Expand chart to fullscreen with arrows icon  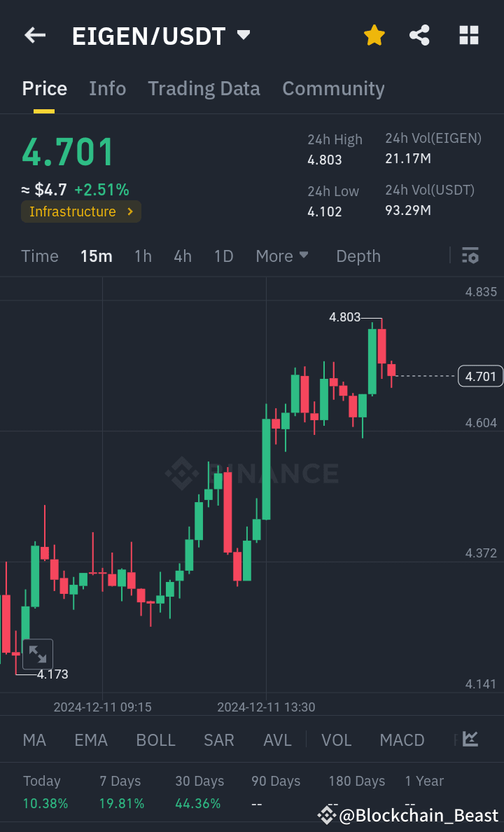[38, 653]
